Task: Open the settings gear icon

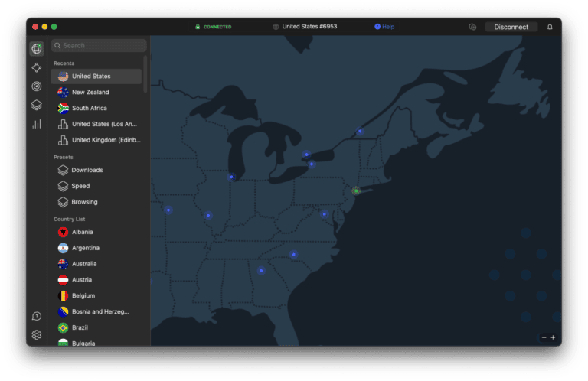Action: pyautogui.click(x=36, y=334)
